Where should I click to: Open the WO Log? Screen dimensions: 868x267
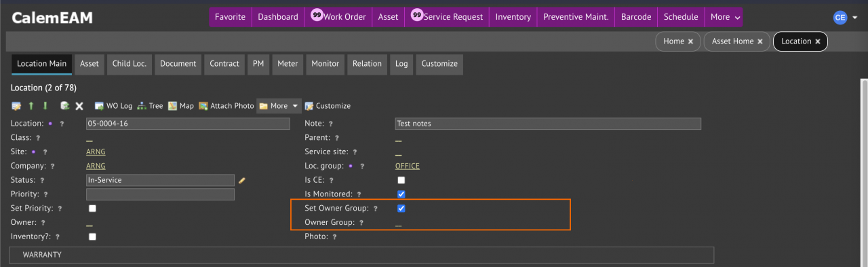coord(113,106)
